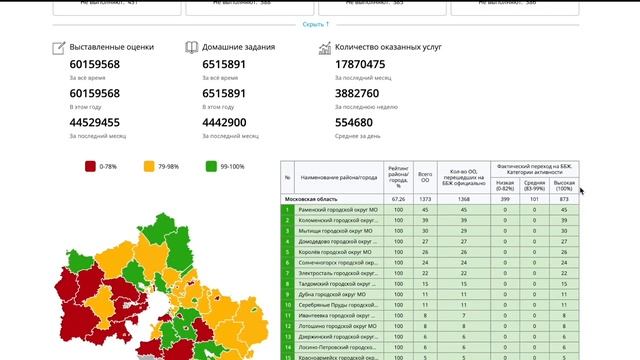Open Серебряные Пруды городской округ row

tap(430, 305)
